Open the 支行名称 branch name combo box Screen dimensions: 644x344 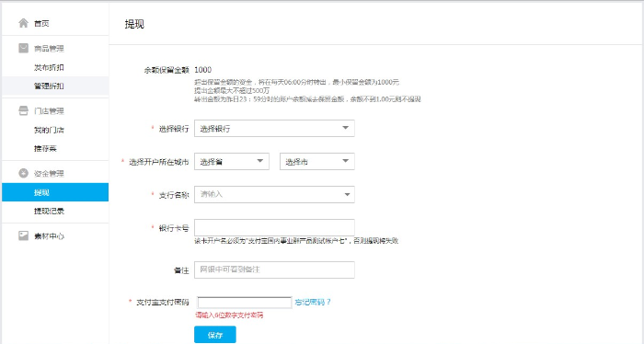pos(274,194)
